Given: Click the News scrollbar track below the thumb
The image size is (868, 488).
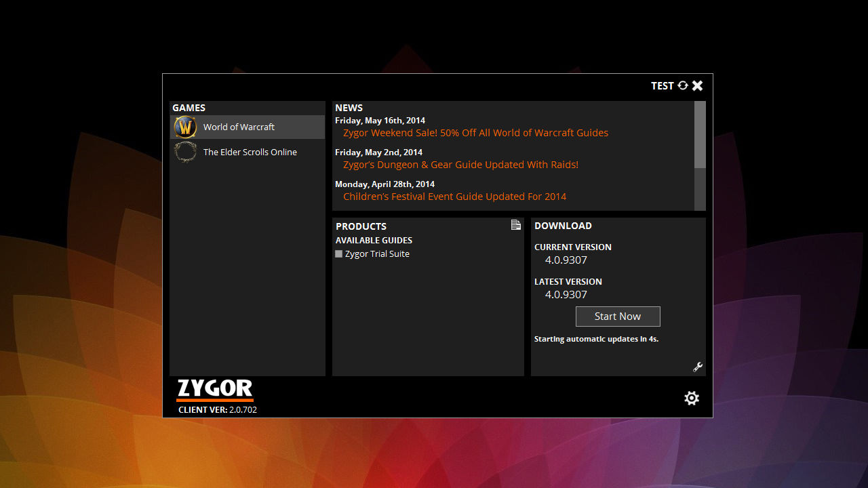Looking at the screenshot, I should [700, 190].
